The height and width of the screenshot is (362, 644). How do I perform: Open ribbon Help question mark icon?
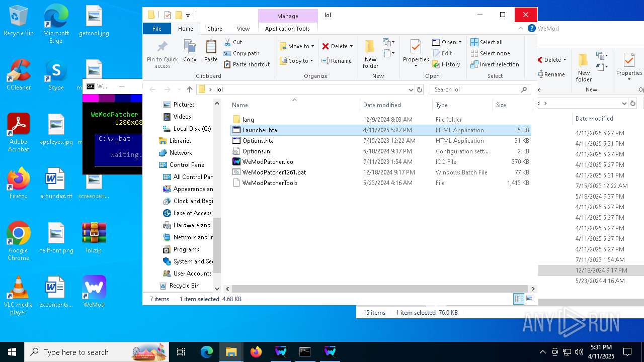pyautogui.click(x=531, y=29)
